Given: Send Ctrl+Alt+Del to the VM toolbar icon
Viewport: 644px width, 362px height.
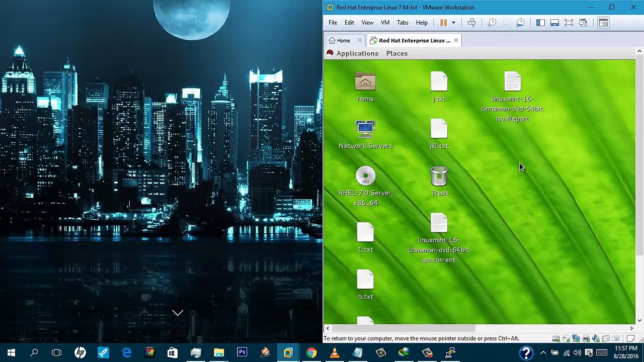Looking at the screenshot, I should point(471,23).
